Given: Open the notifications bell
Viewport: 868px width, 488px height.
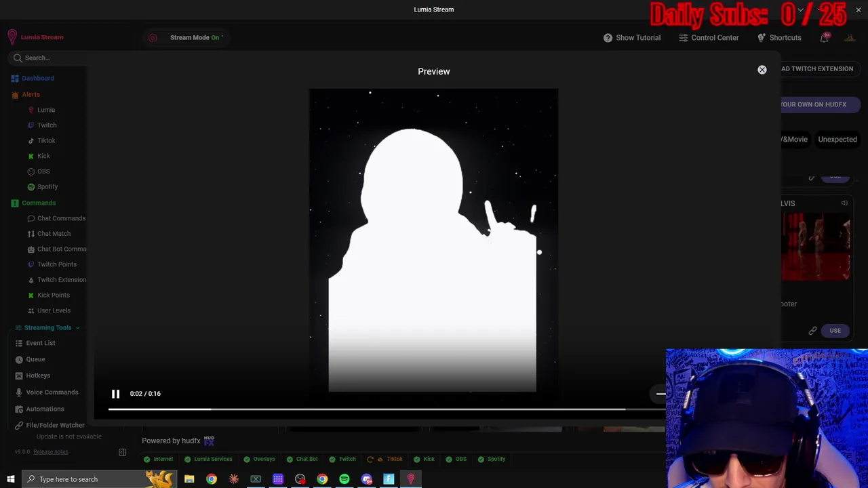Looking at the screenshot, I should (824, 38).
